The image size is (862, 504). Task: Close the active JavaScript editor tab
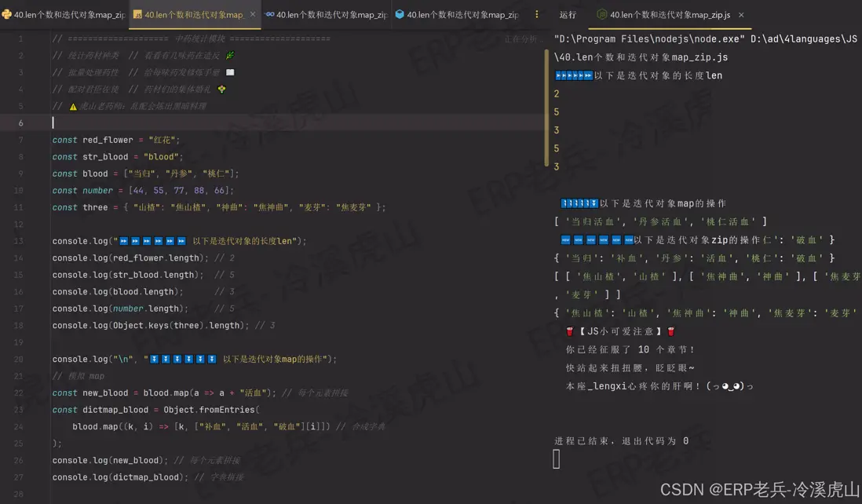pyautogui.click(x=252, y=15)
